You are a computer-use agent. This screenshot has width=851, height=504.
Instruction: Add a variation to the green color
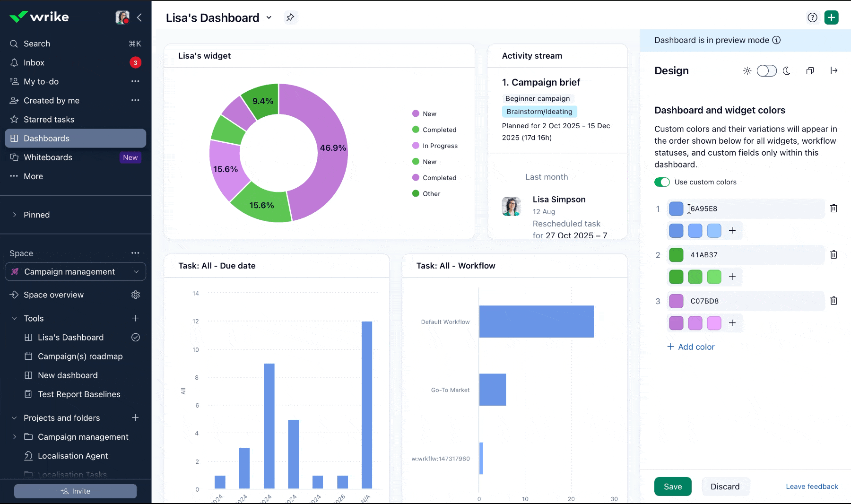pyautogui.click(x=732, y=277)
